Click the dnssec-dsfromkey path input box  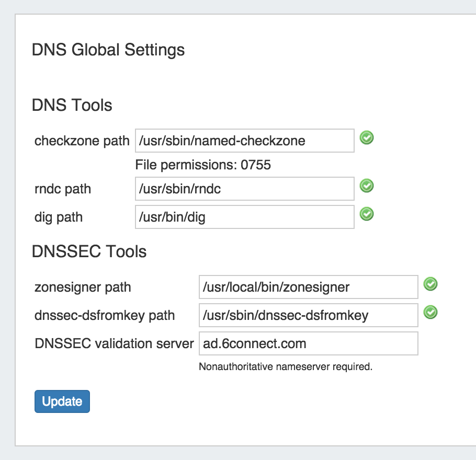(308, 315)
